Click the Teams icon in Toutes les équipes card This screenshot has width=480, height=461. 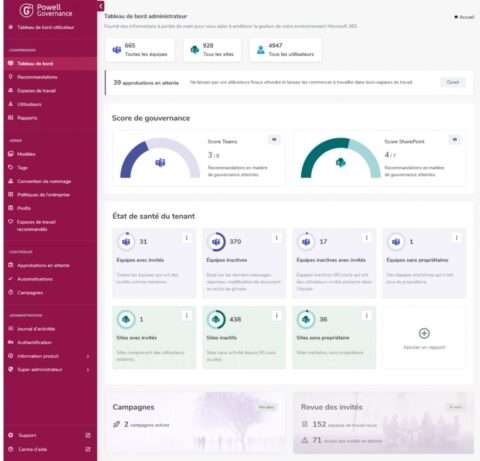click(x=117, y=50)
